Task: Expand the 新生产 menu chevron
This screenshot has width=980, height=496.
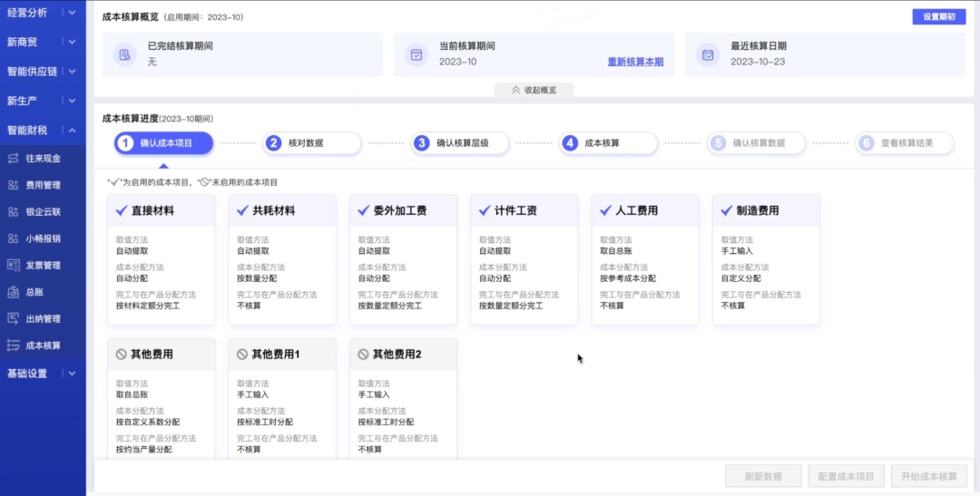Action: click(72, 101)
